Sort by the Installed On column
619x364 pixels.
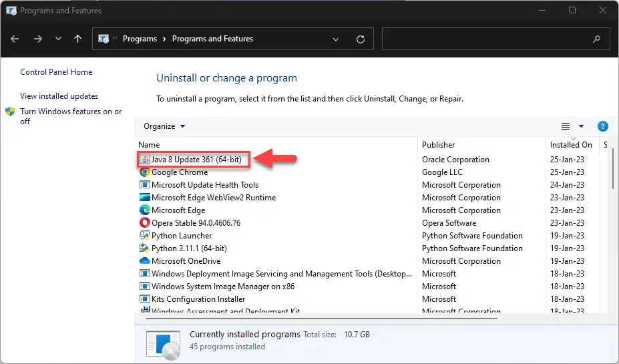coord(571,145)
